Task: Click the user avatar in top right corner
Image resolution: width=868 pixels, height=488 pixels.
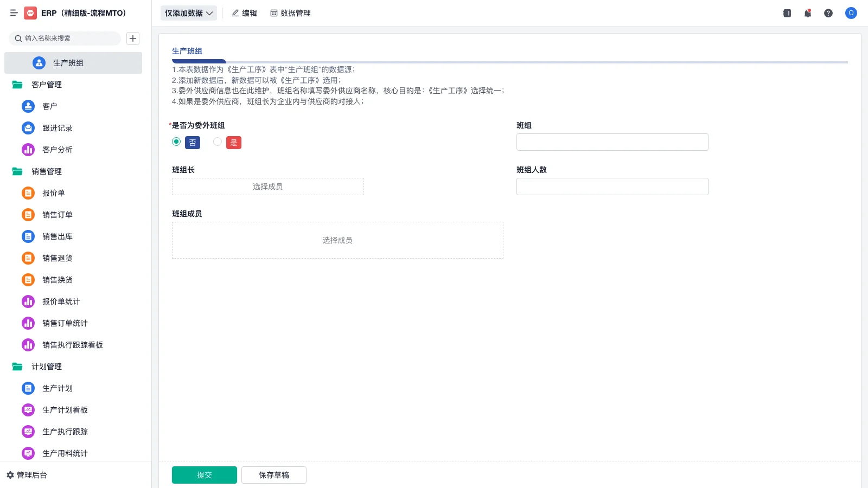Action: pyautogui.click(x=851, y=13)
